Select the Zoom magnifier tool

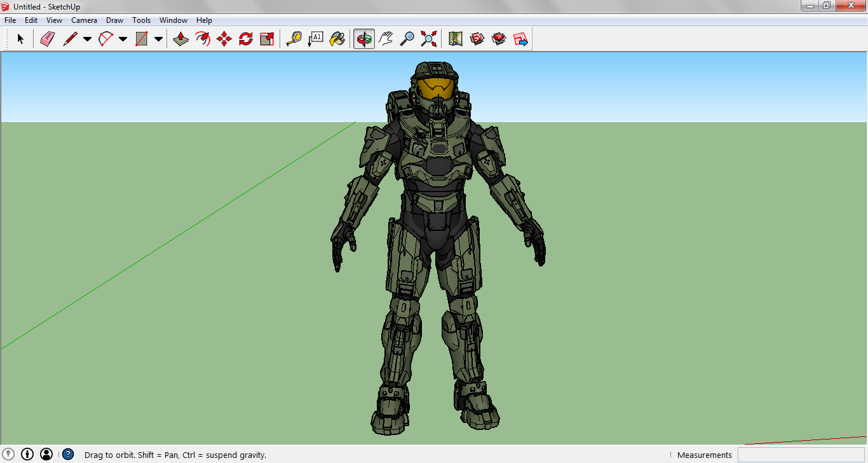[x=407, y=39]
